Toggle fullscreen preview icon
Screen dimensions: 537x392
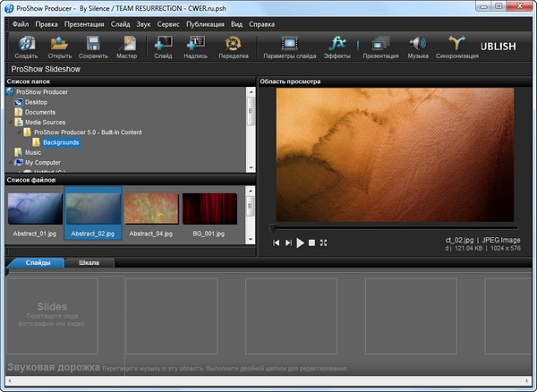point(324,243)
